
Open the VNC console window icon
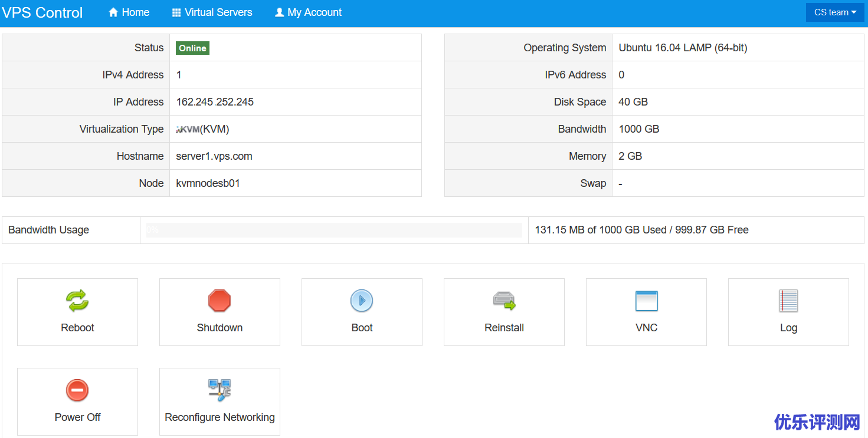(x=646, y=301)
